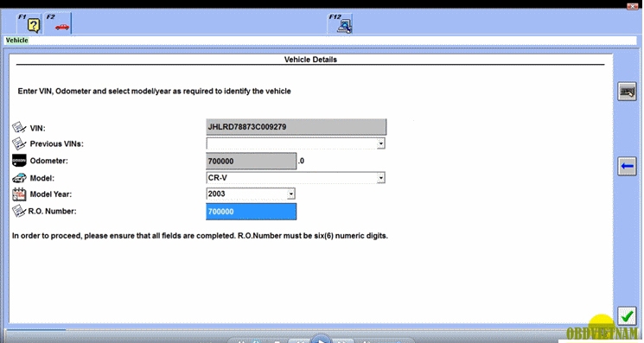Screen dimensions: 644x343
Task: Click the "Enter VIN, Odometer" instruction text
Action: [154, 91]
